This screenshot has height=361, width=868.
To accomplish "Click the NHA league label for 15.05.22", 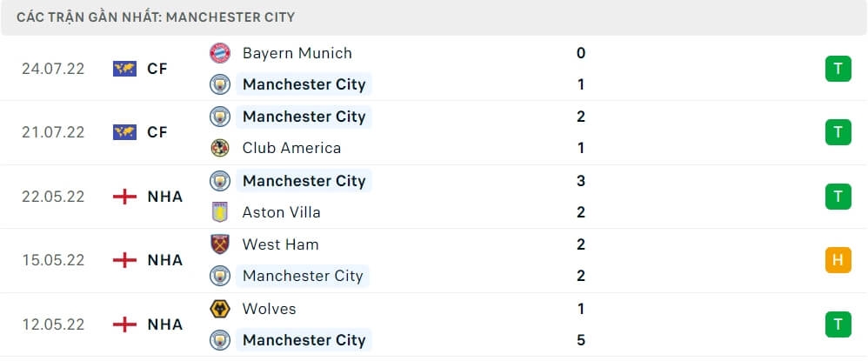I will [165, 260].
